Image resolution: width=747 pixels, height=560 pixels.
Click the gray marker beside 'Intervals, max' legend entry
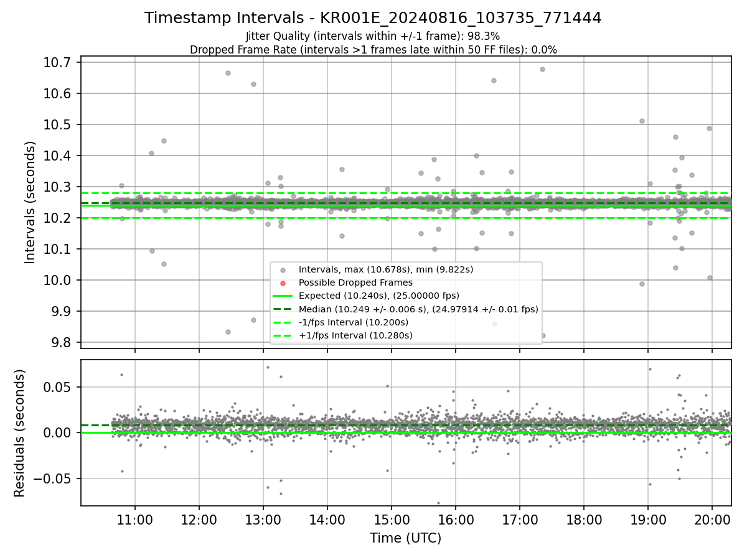283,270
